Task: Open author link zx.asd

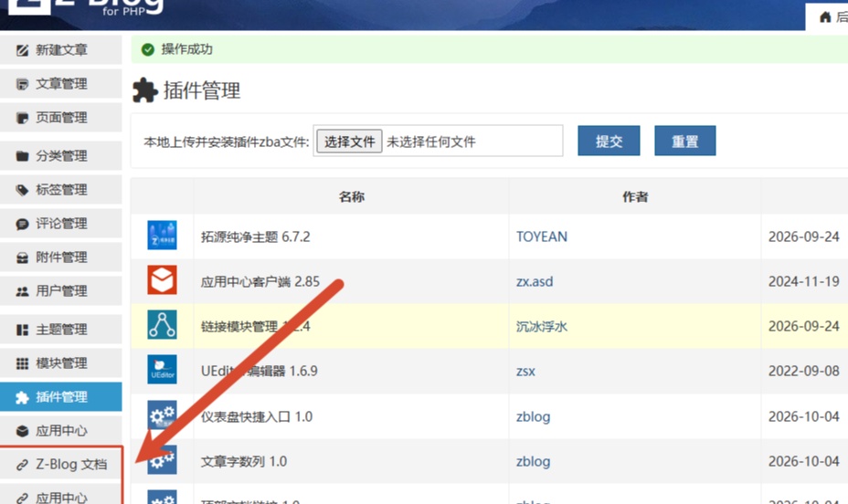Action: pyautogui.click(x=535, y=281)
